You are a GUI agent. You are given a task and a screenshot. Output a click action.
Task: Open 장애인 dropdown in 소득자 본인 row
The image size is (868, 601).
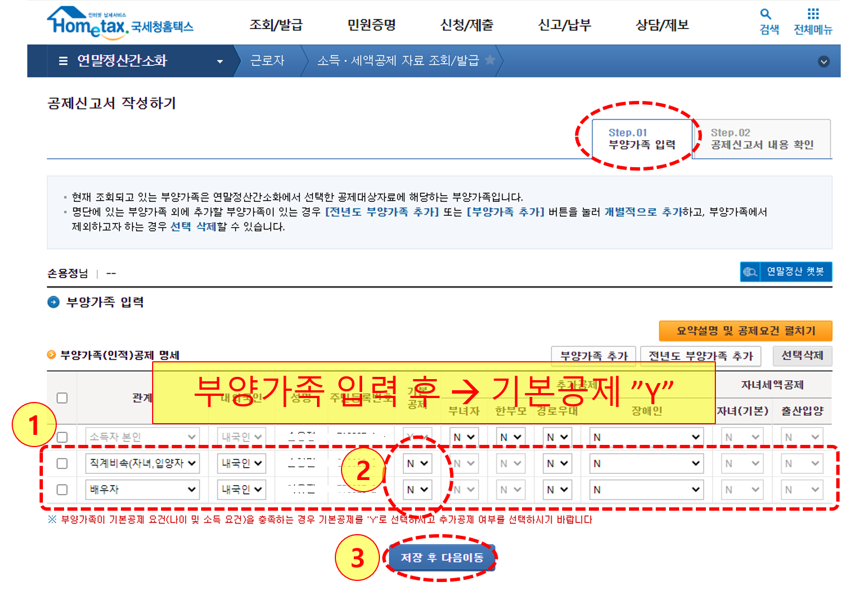647,437
